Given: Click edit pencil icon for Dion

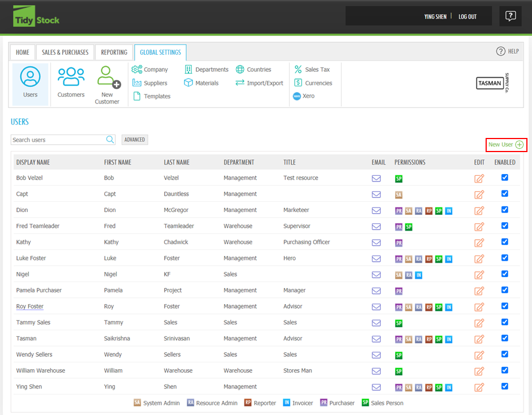Looking at the screenshot, I should 479,210.
